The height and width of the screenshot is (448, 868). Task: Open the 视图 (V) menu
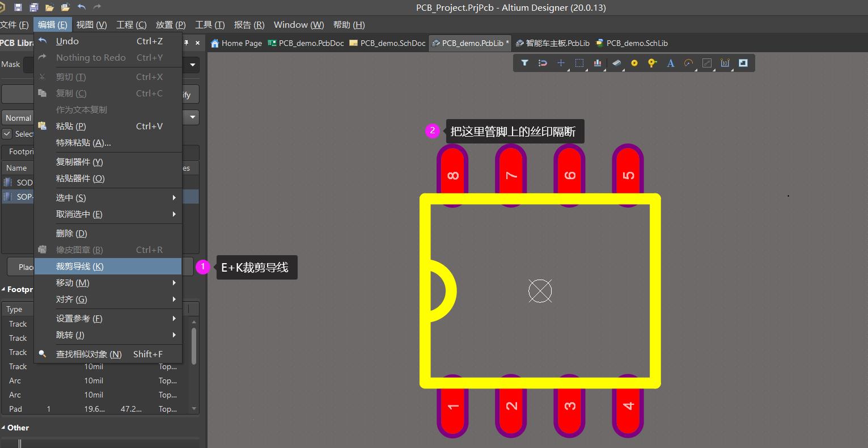(x=91, y=24)
